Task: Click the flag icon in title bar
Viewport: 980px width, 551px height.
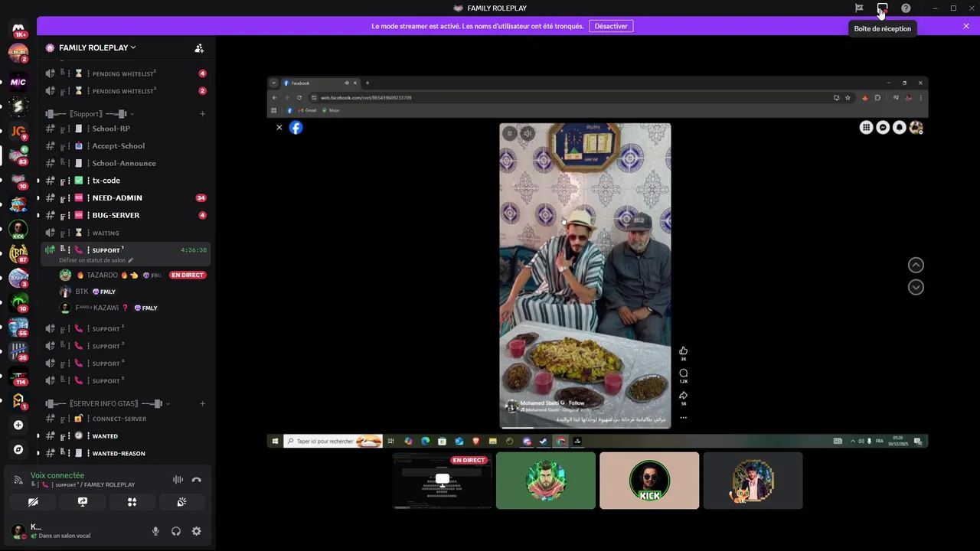Action: [x=859, y=8]
